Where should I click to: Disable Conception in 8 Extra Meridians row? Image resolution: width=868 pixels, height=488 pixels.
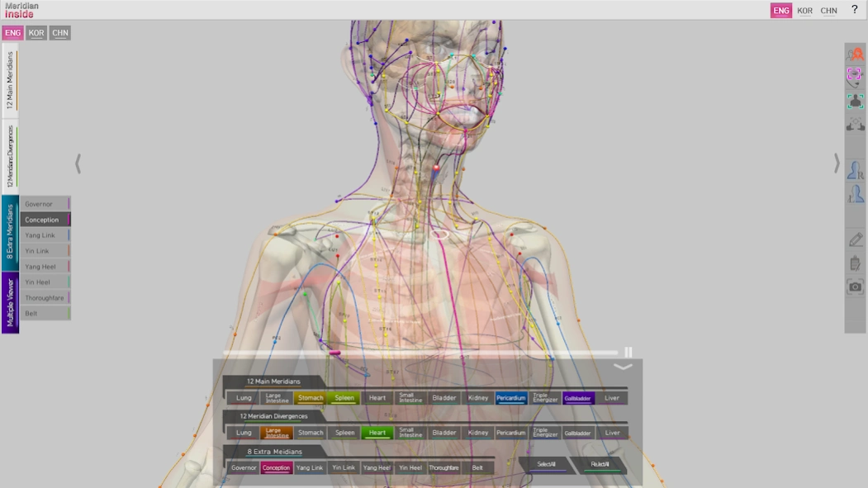tap(276, 467)
